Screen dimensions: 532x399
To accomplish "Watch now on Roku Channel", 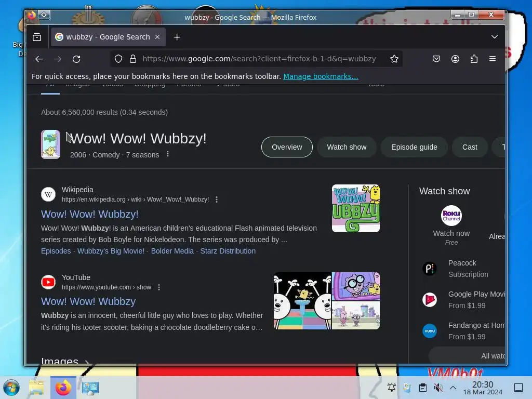I will [x=451, y=225].
